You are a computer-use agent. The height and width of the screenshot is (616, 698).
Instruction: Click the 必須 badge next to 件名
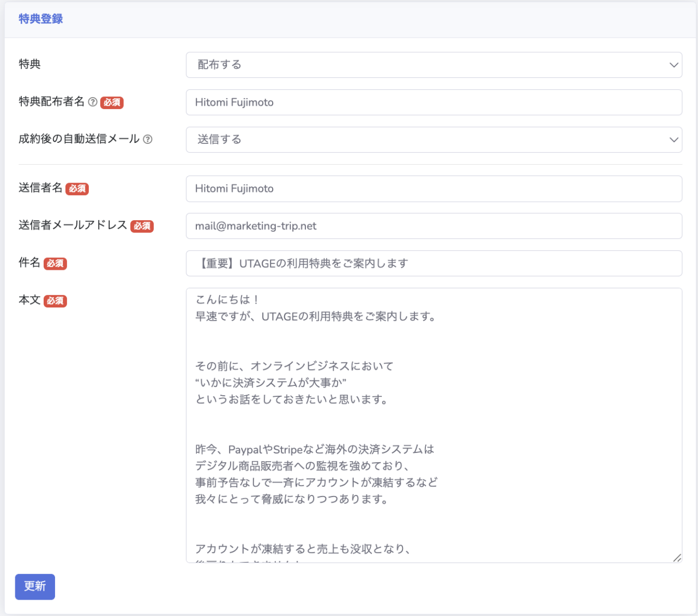tap(55, 263)
